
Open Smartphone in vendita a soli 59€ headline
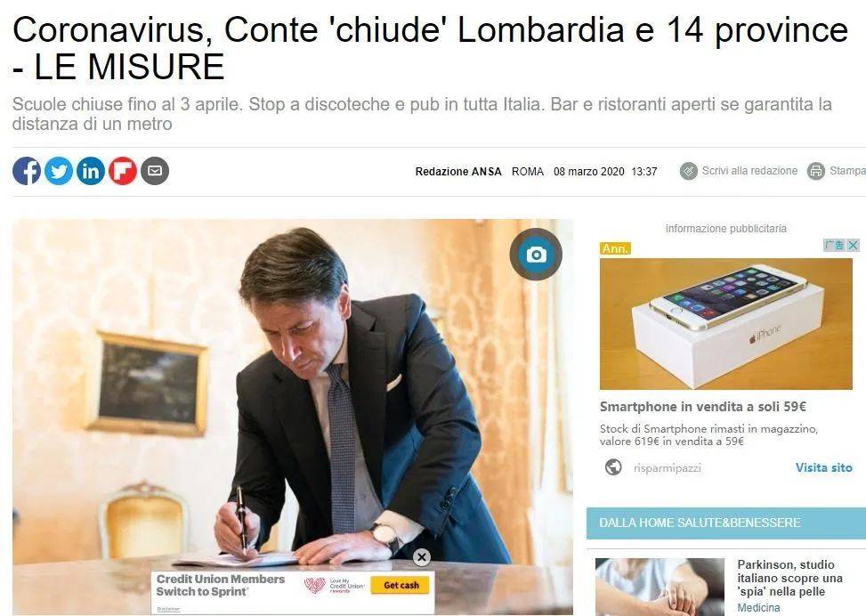coord(702,407)
